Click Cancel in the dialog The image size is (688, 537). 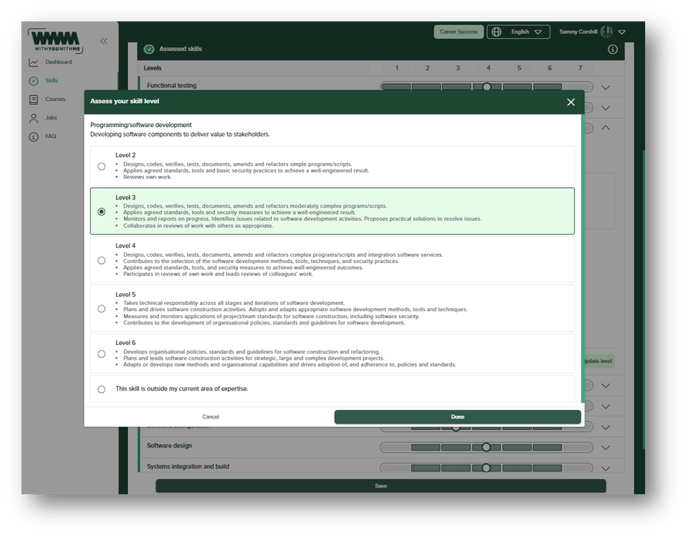[x=210, y=417]
